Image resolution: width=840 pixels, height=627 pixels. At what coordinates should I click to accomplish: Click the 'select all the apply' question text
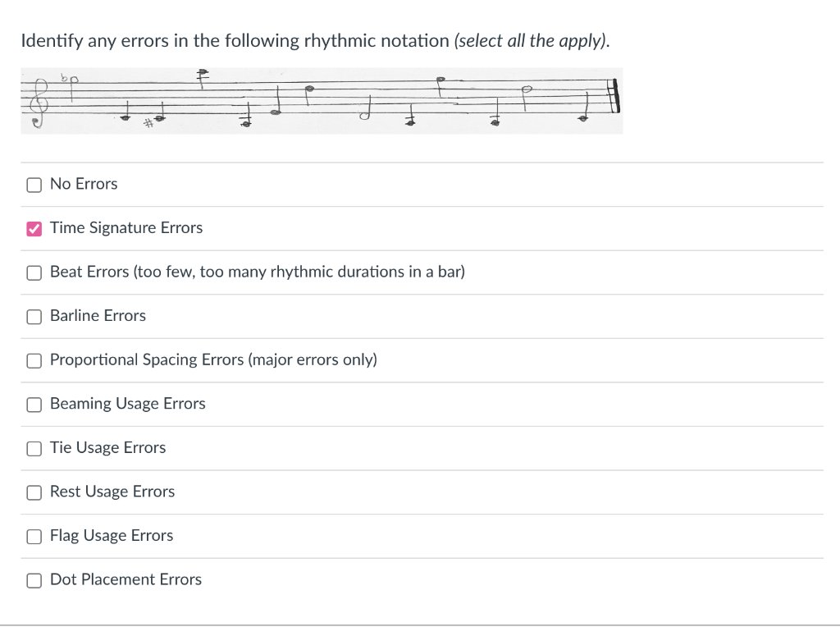point(532,40)
